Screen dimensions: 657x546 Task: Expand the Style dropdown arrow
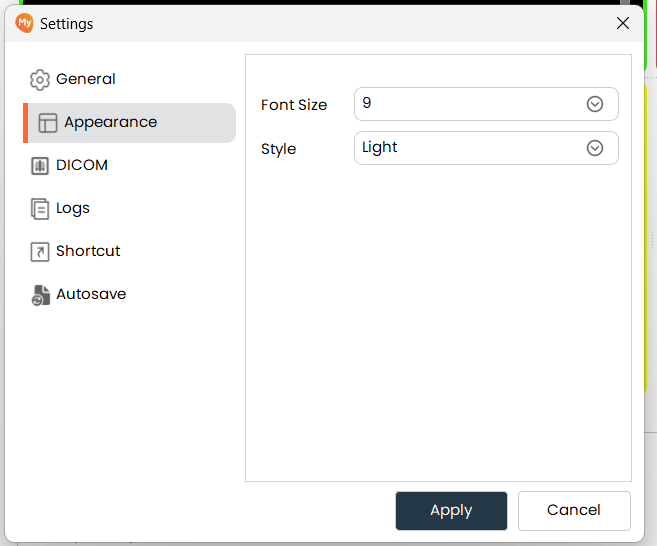click(x=595, y=148)
